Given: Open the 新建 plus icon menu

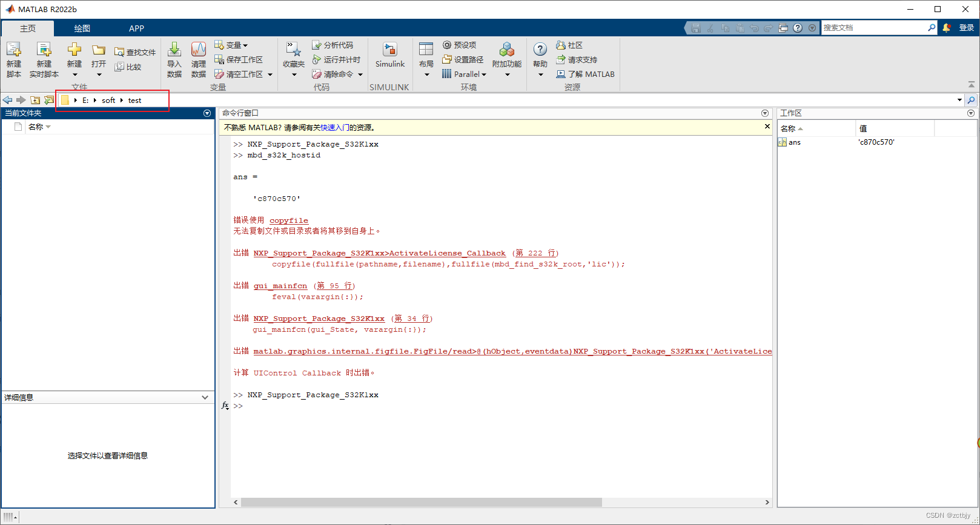Looking at the screenshot, I should [x=74, y=59].
